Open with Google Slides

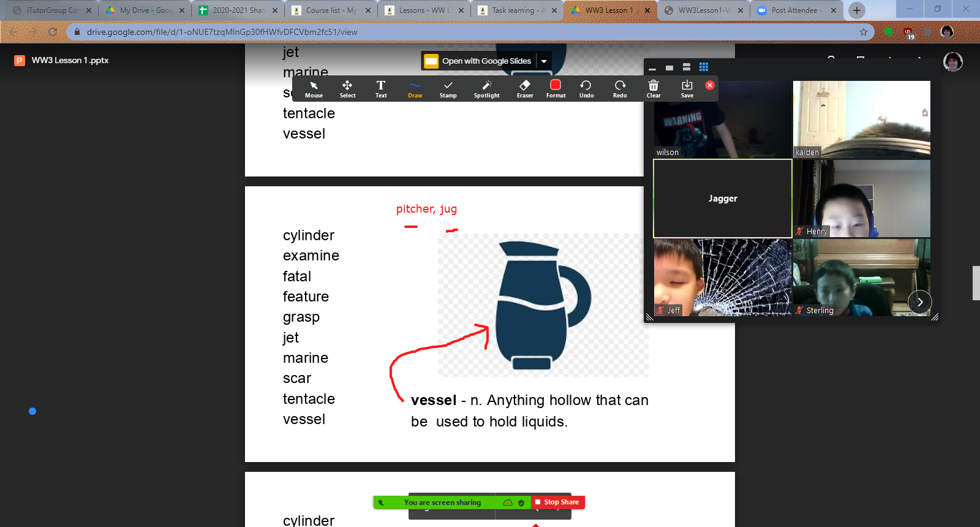(479, 61)
